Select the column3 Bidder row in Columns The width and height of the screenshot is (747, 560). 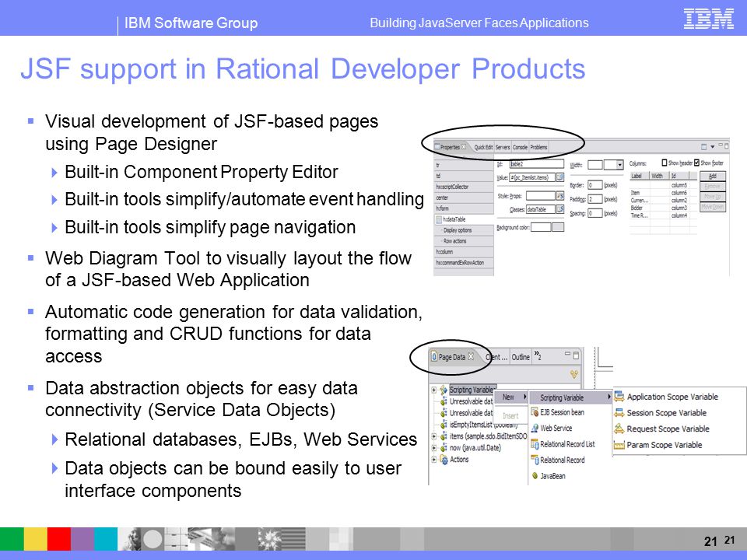point(663,208)
